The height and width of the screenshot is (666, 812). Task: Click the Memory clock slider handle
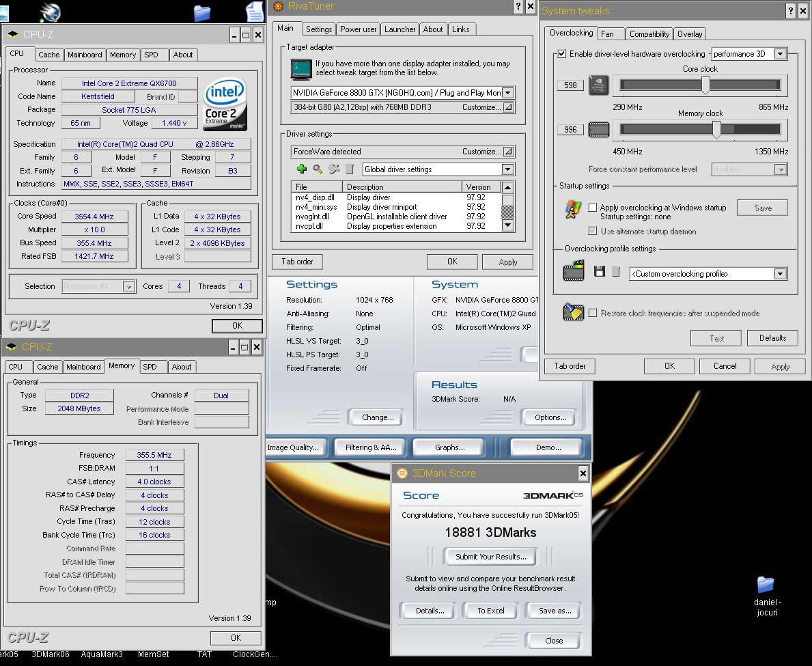coord(716,130)
